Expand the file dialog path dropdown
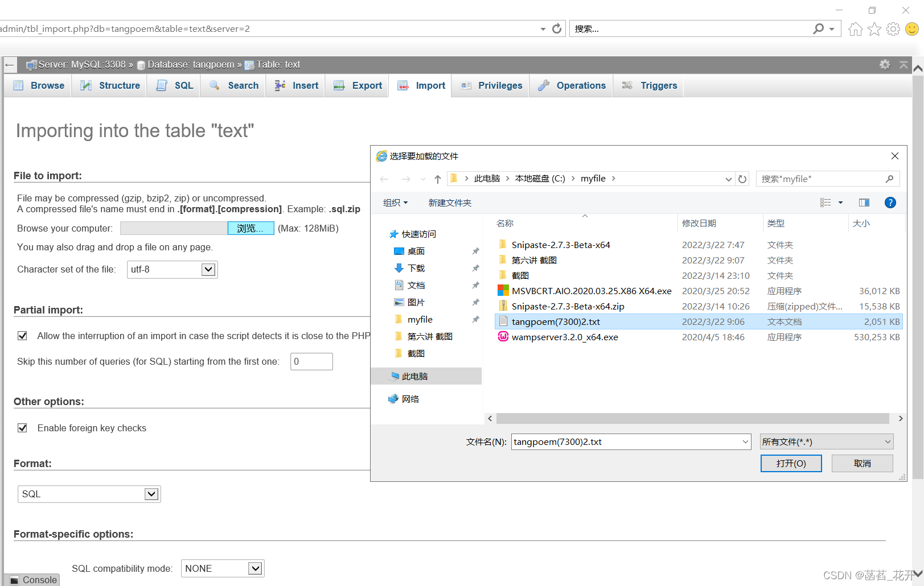 (728, 179)
